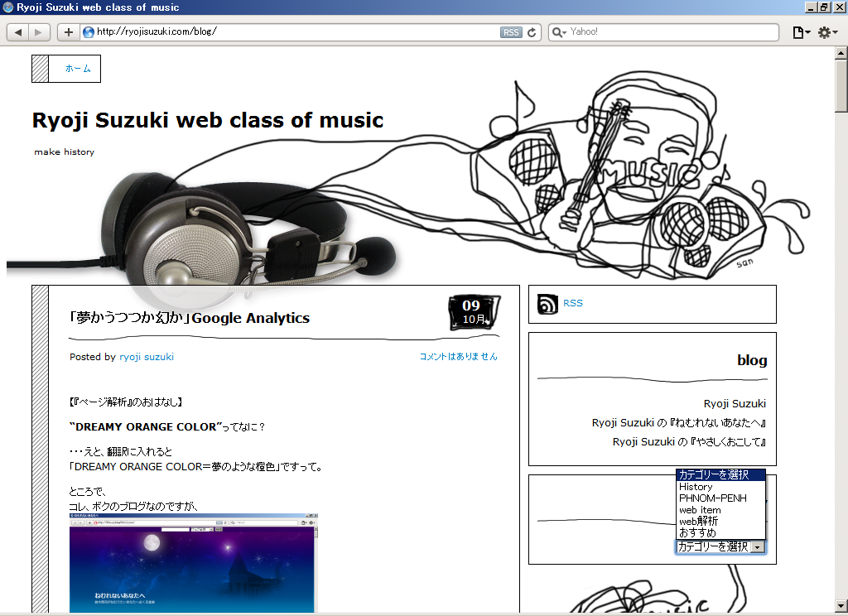The height and width of the screenshot is (616, 848).
Task: Click the Reload page icon
Action: (532, 32)
